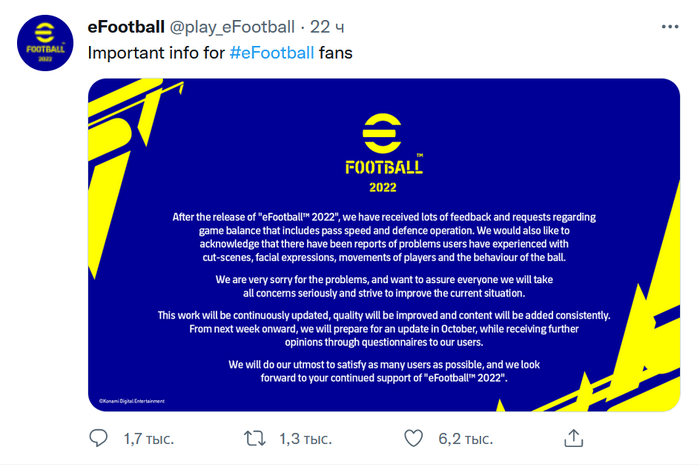Viewport: 700px width, 467px height.
Task: Click the "This work will be continuously updated" paragraph
Action: tap(384, 328)
